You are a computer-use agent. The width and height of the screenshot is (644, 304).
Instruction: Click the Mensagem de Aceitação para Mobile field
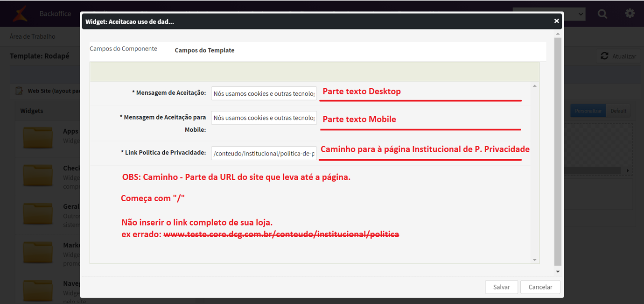click(x=264, y=118)
